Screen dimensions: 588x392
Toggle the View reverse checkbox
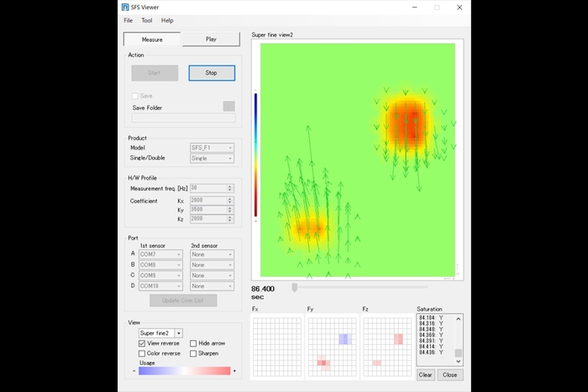tap(142, 343)
